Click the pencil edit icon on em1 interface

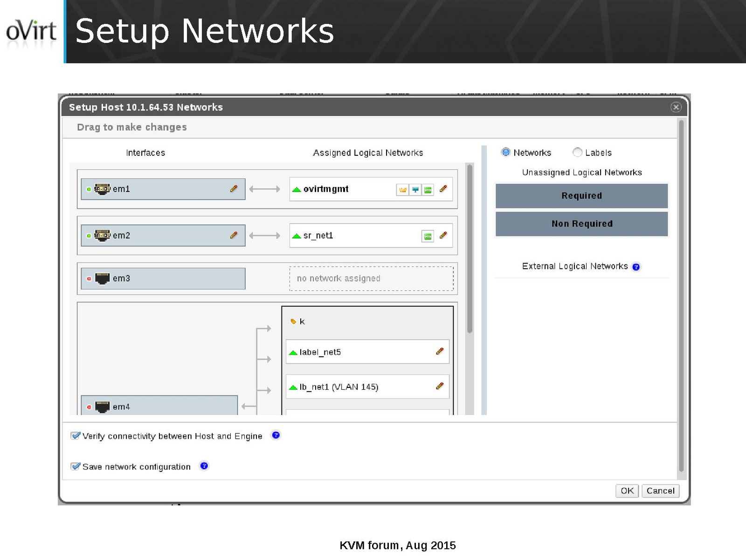pyautogui.click(x=234, y=189)
